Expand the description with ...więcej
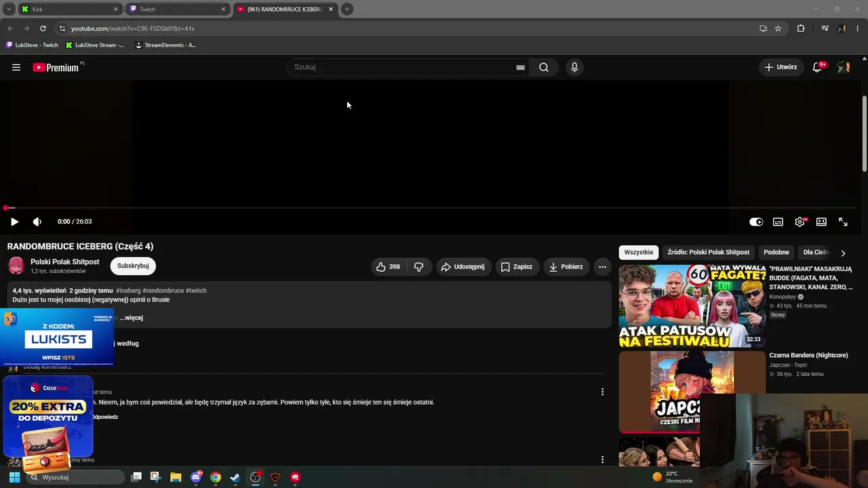 coord(131,318)
